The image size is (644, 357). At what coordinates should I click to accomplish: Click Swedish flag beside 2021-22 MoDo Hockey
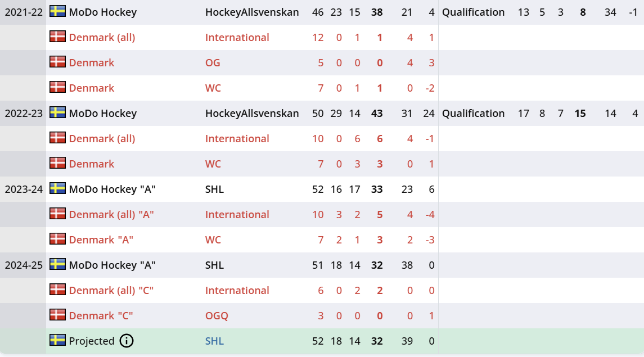(x=57, y=11)
